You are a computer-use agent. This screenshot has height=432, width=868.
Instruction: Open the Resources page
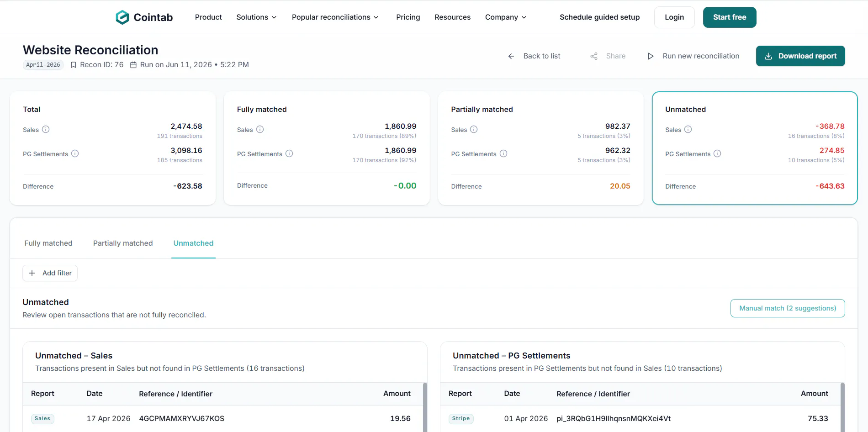[452, 17]
